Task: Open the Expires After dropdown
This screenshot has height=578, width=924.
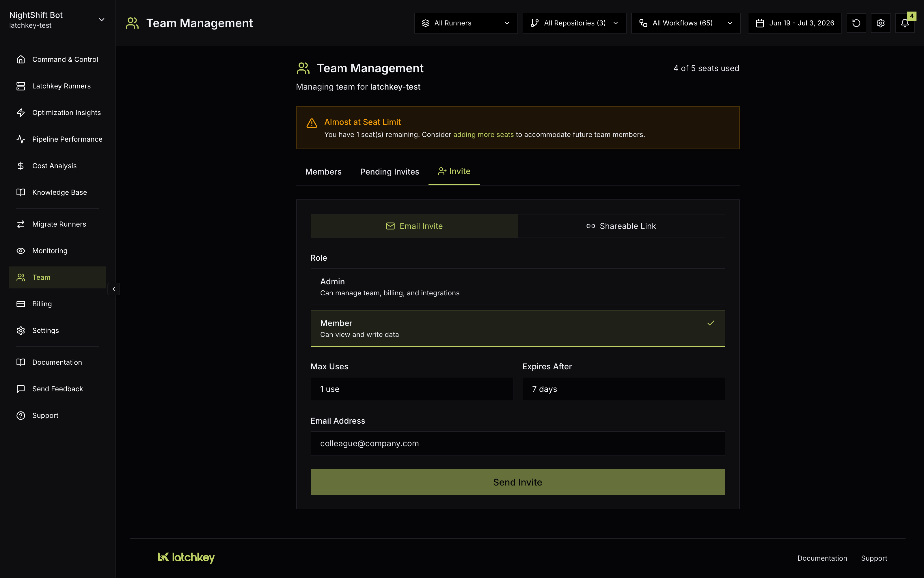Action: 623,389
